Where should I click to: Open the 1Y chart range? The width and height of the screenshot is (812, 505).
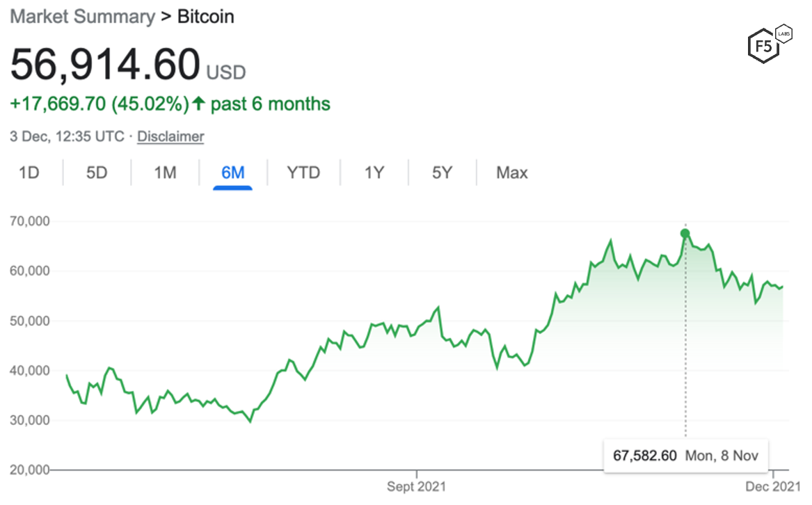374,173
